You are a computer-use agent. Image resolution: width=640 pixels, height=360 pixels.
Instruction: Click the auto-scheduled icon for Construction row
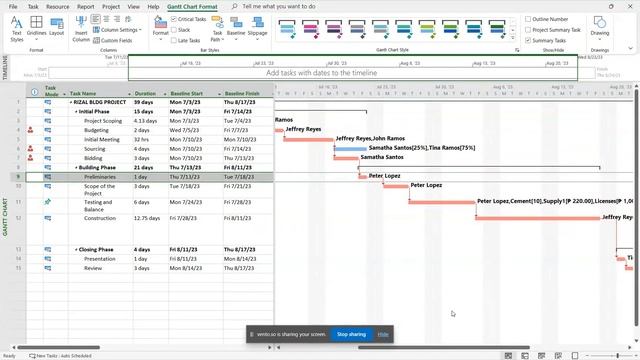[x=48, y=218]
